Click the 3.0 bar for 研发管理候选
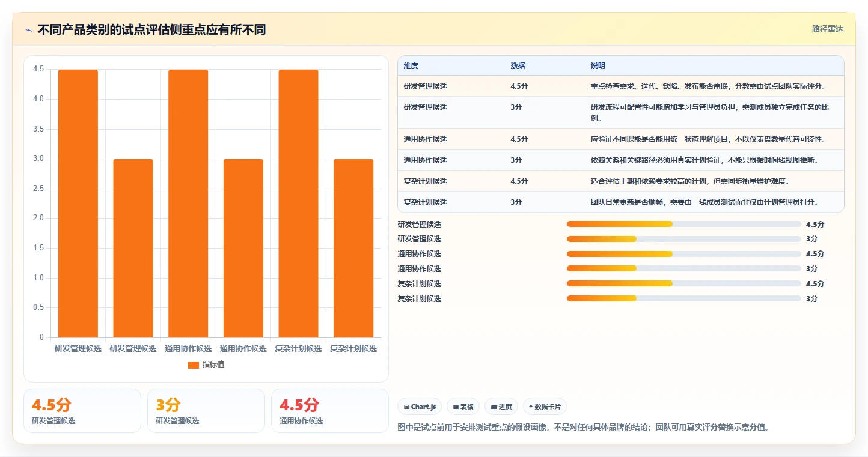868x457 pixels. click(133, 248)
